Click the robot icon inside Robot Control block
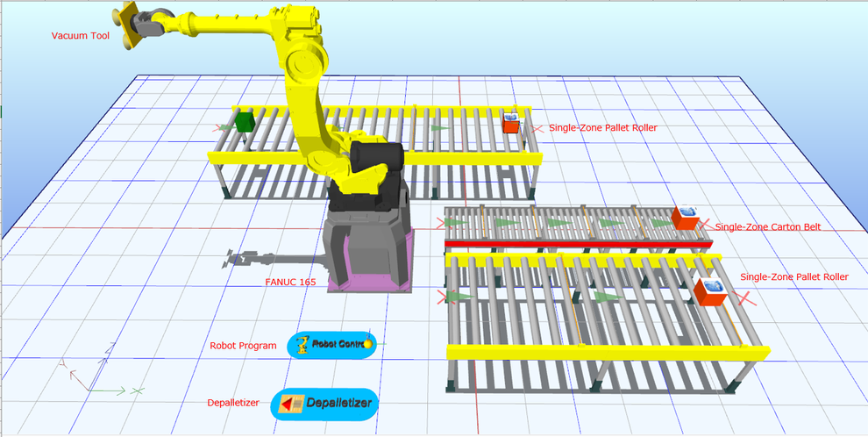This screenshot has width=868, height=437. (302, 345)
